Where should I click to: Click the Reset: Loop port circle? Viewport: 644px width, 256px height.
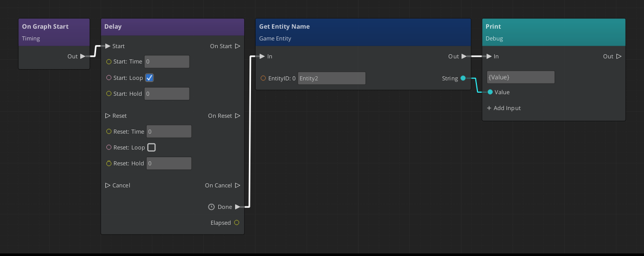pos(108,147)
